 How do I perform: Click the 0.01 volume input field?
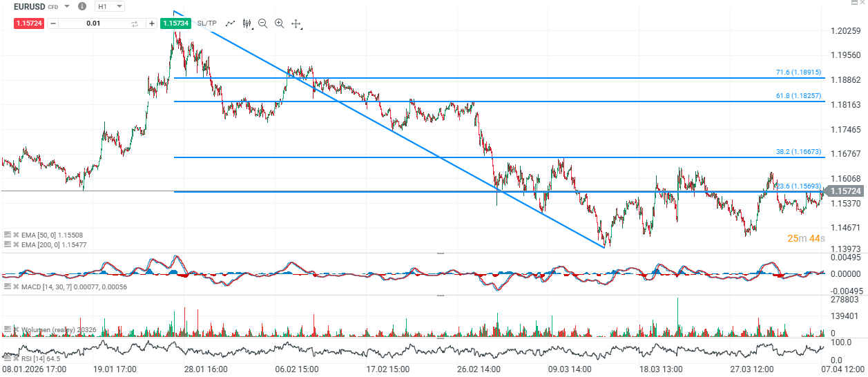(93, 23)
